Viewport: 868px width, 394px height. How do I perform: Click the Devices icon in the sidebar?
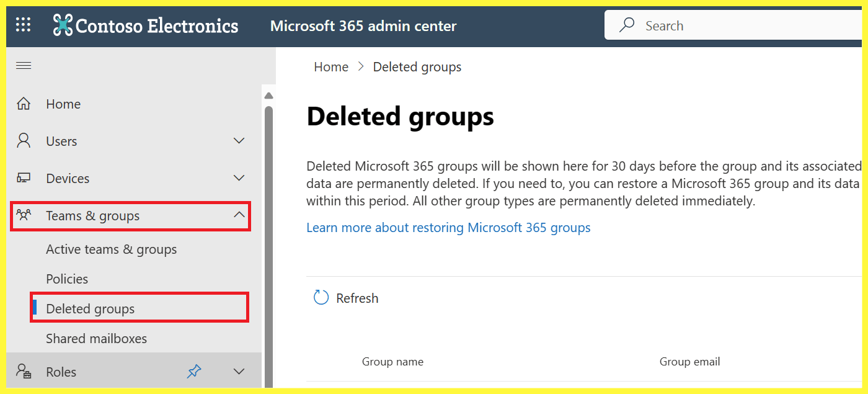click(24, 178)
